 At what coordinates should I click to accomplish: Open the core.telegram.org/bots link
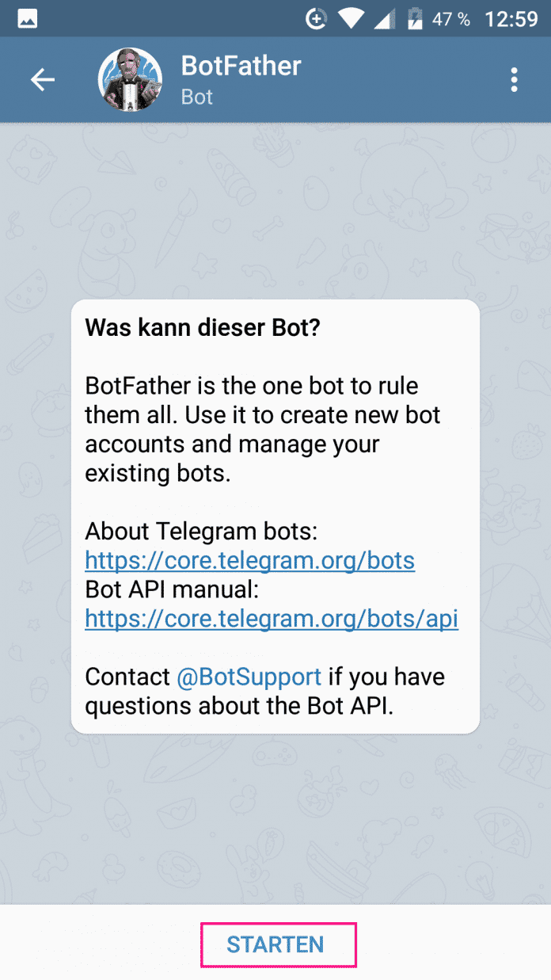pos(249,561)
